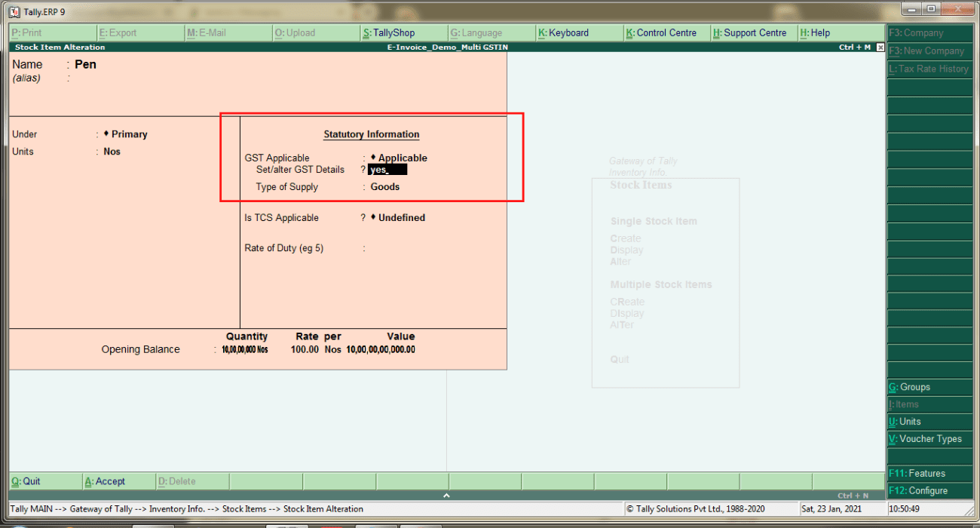The image size is (980, 528).
Task: Open the Control Centre
Action: 666,33
